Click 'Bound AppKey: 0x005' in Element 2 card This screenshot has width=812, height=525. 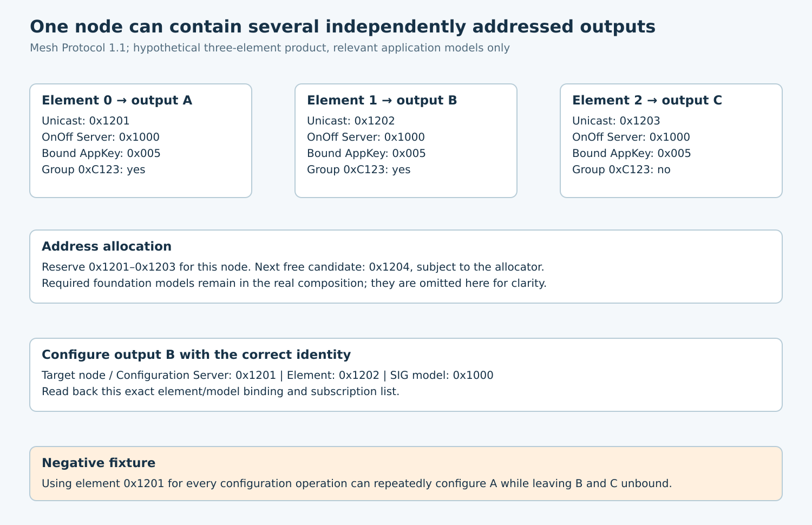[632, 153]
